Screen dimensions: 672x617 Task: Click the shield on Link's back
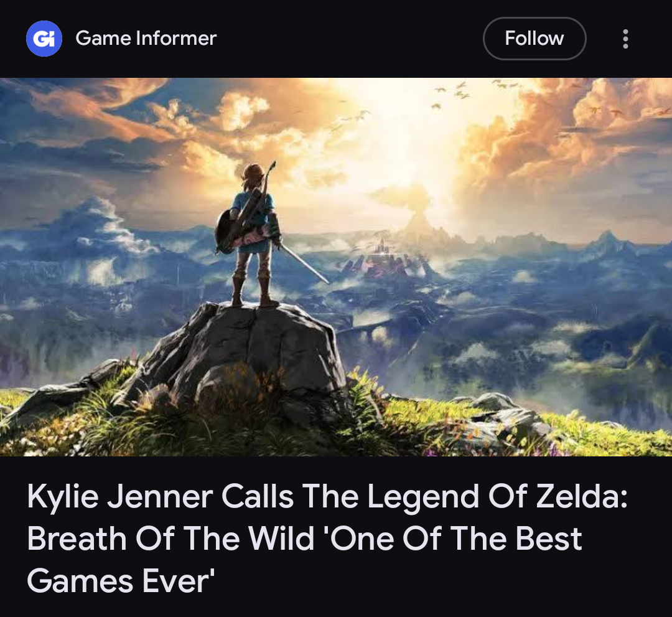[226, 232]
